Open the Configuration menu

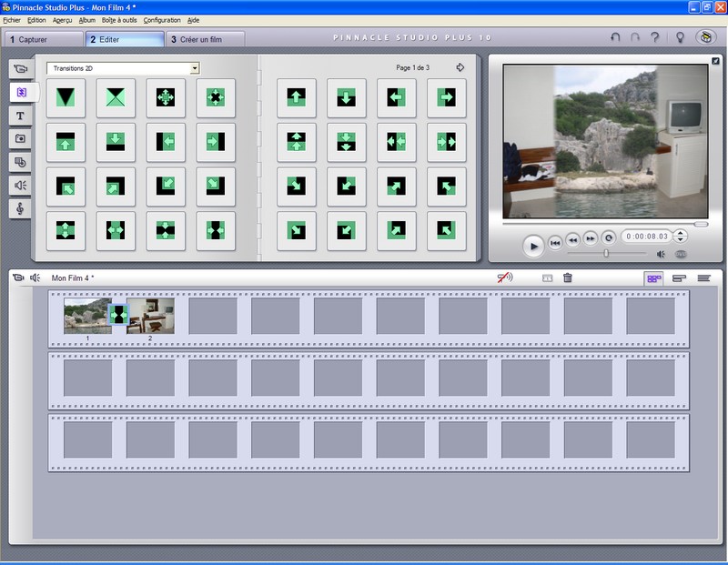coord(162,20)
